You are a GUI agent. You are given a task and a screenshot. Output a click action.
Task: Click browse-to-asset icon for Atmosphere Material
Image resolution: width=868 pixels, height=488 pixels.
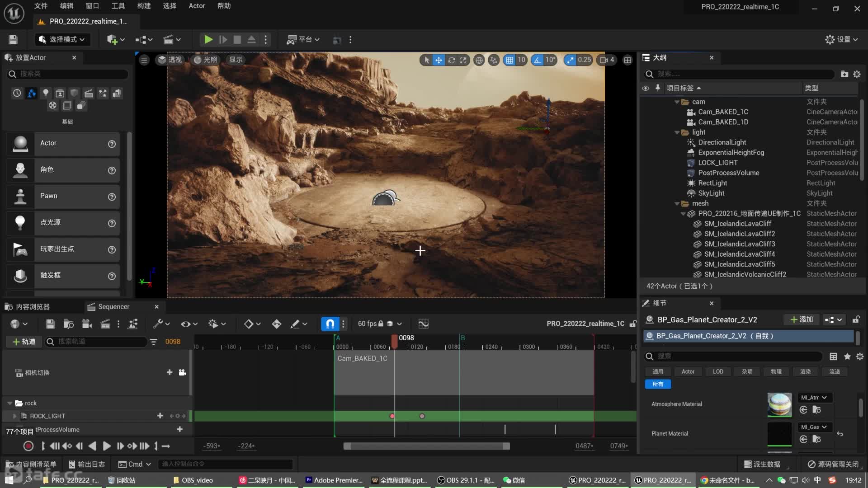tap(816, 410)
